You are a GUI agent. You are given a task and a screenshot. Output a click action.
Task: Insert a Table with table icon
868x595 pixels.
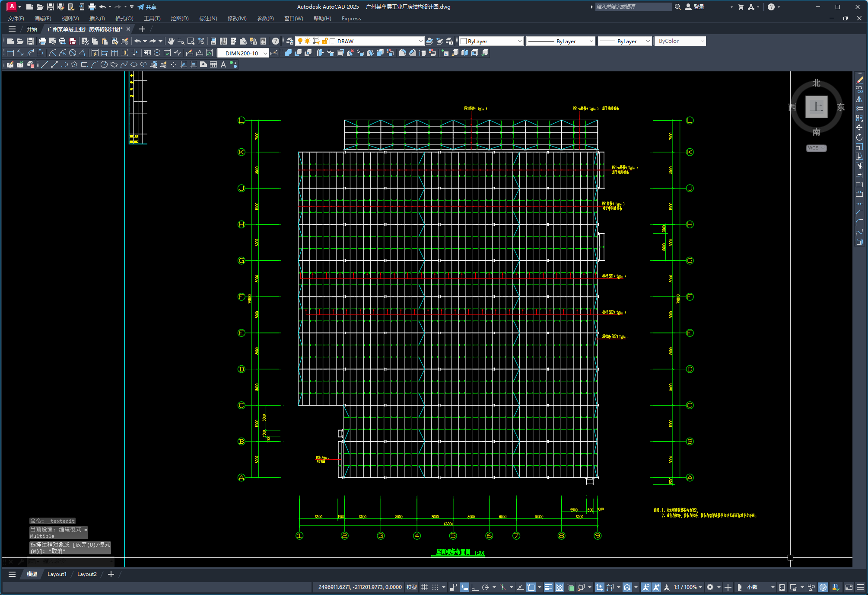[213, 64]
